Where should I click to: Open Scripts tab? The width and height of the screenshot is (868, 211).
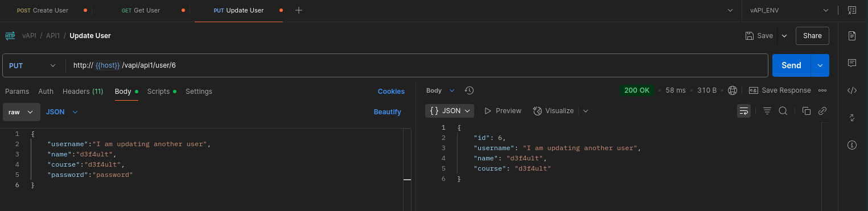(162, 92)
